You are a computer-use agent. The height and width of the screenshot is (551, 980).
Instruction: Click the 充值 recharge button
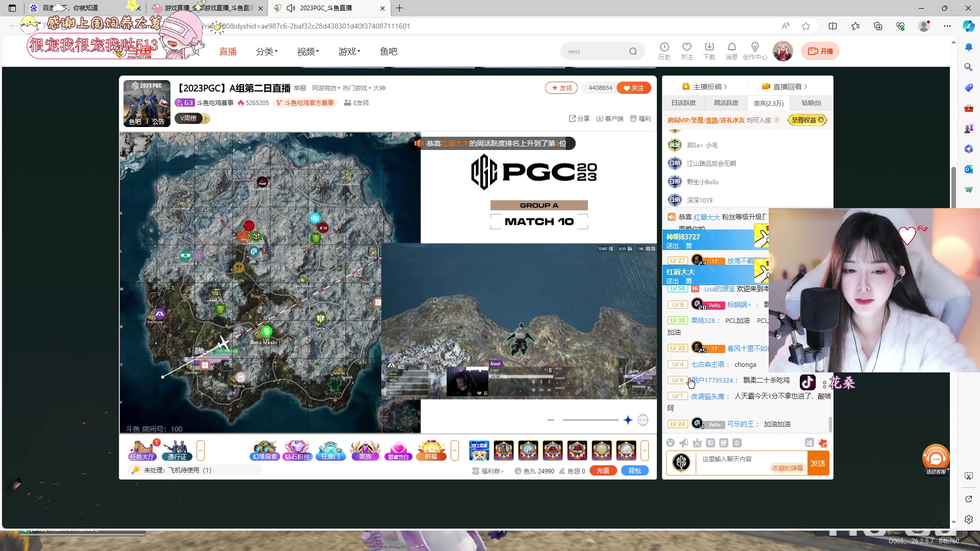[x=603, y=471]
